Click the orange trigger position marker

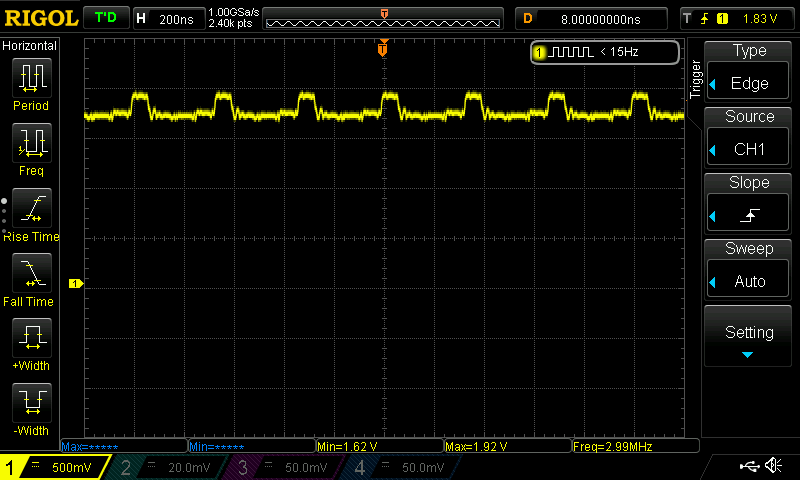[x=383, y=49]
